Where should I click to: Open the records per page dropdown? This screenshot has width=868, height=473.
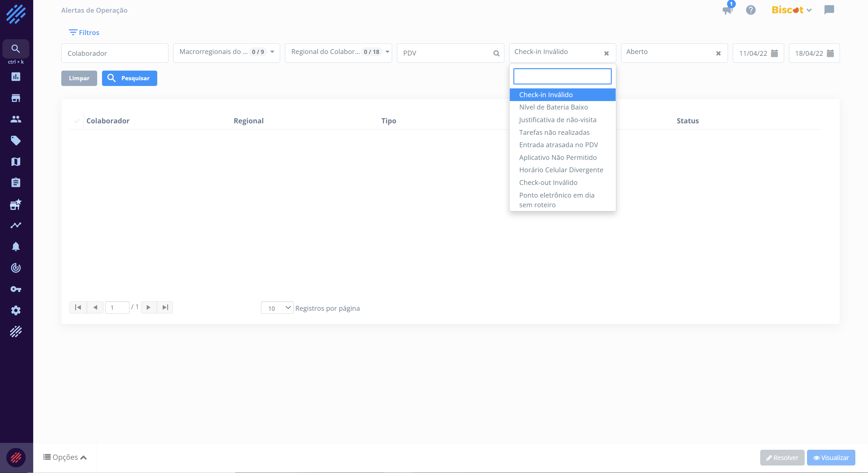(277, 308)
